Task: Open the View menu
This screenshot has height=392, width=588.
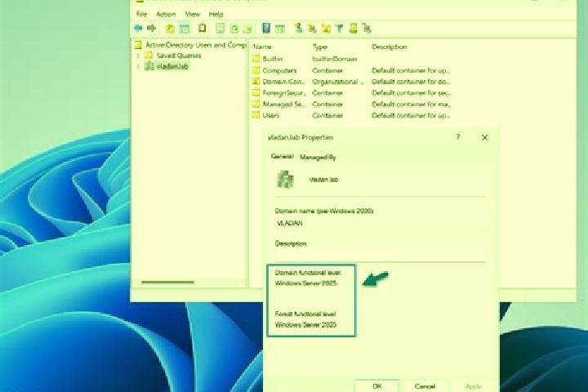Action: (x=193, y=14)
